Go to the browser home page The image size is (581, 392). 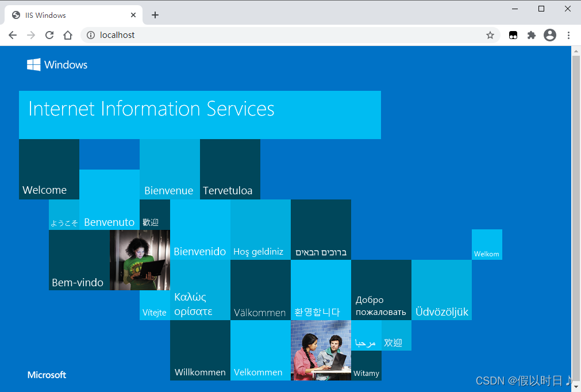(68, 35)
